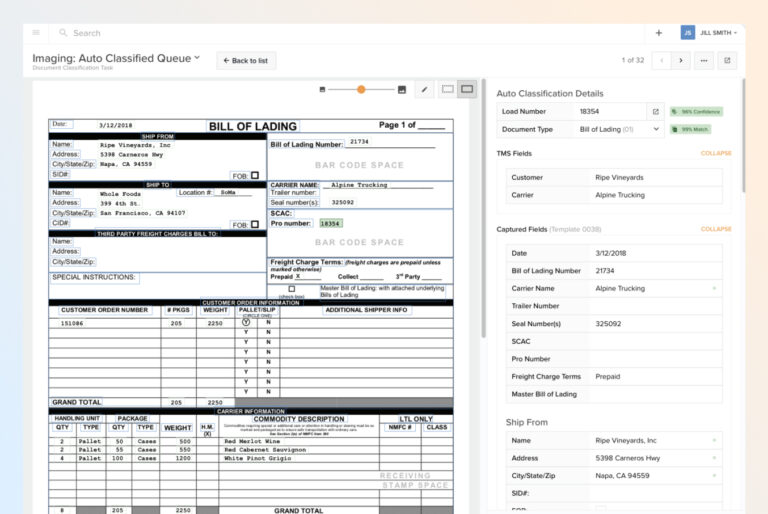Collapse the Captured Fields section
Screen dimensions: 768x514
[x=715, y=229]
